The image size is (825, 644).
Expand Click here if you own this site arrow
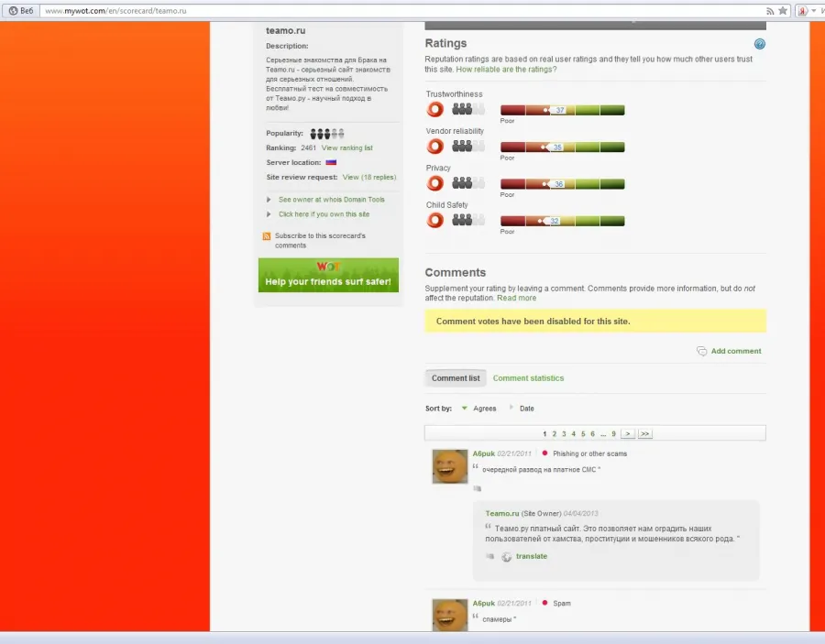[269, 214]
